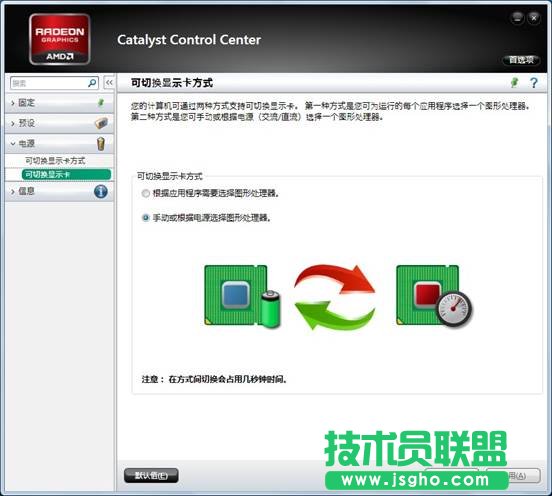Click the red and green switch arrows graphic
552x496 pixels.
point(335,297)
